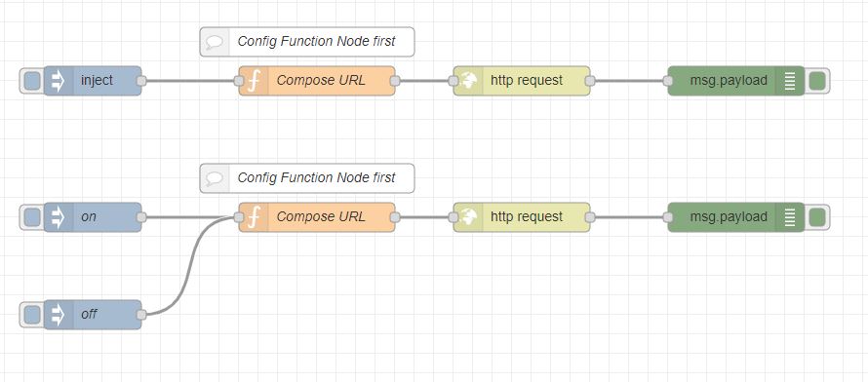This screenshot has width=868, height=382.
Task: Click the 'on' inject node label
Action: (x=89, y=216)
